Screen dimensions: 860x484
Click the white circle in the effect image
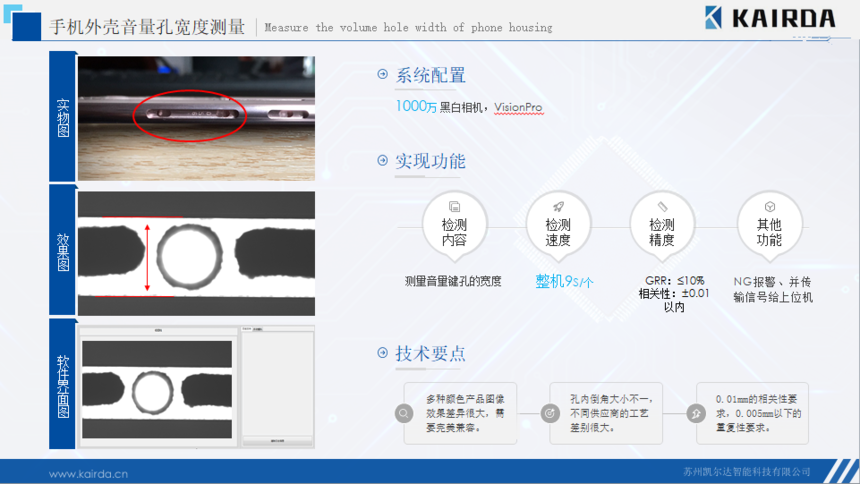tap(190, 256)
